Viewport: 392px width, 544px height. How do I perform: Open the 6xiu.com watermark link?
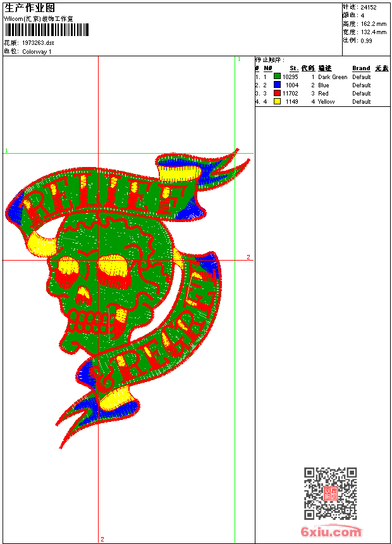point(331,531)
